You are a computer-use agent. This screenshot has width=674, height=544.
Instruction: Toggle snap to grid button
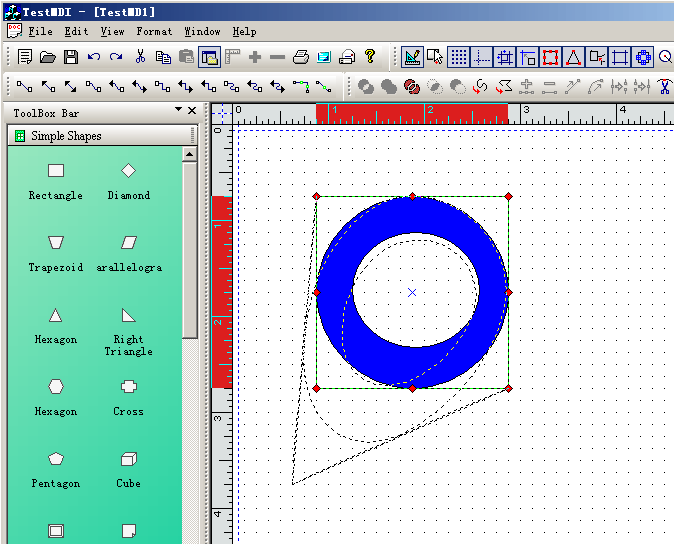coord(505,57)
